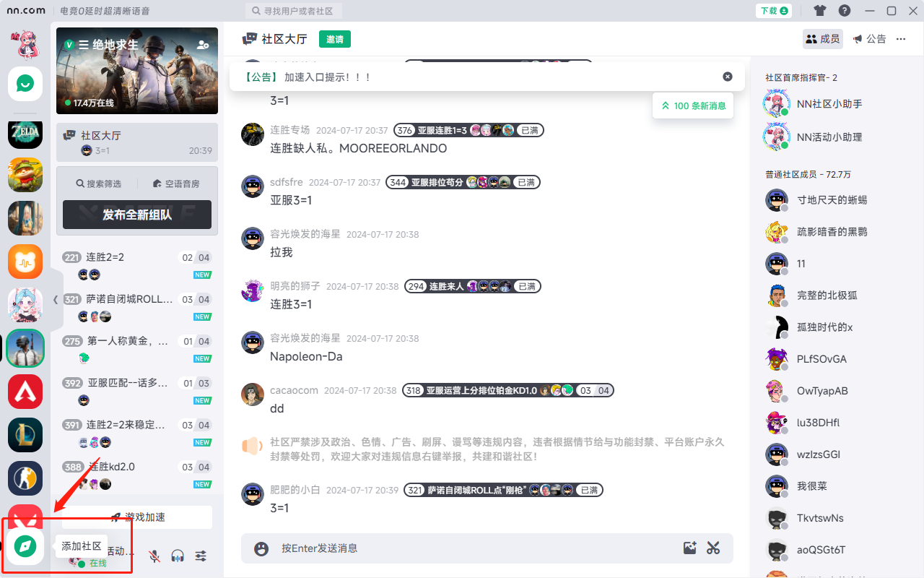
Task: Open the shirt-shaped store icon in title bar
Action: click(820, 11)
